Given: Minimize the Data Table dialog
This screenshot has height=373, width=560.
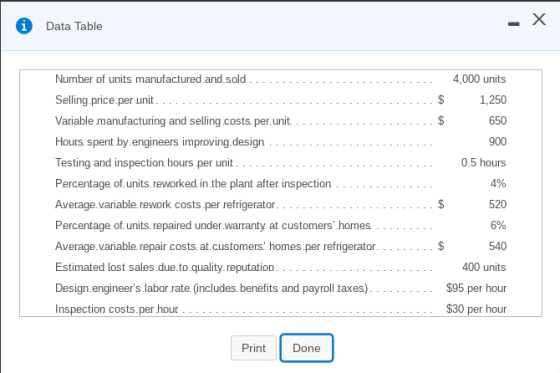Looking at the screenshot, I should tap(514, 24).
